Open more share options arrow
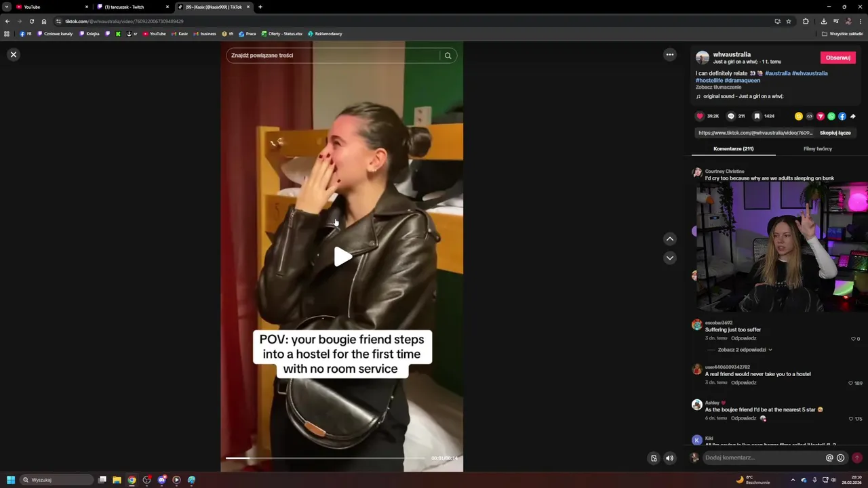This screenshot has height=488, width=868. (x=853, y=117)
